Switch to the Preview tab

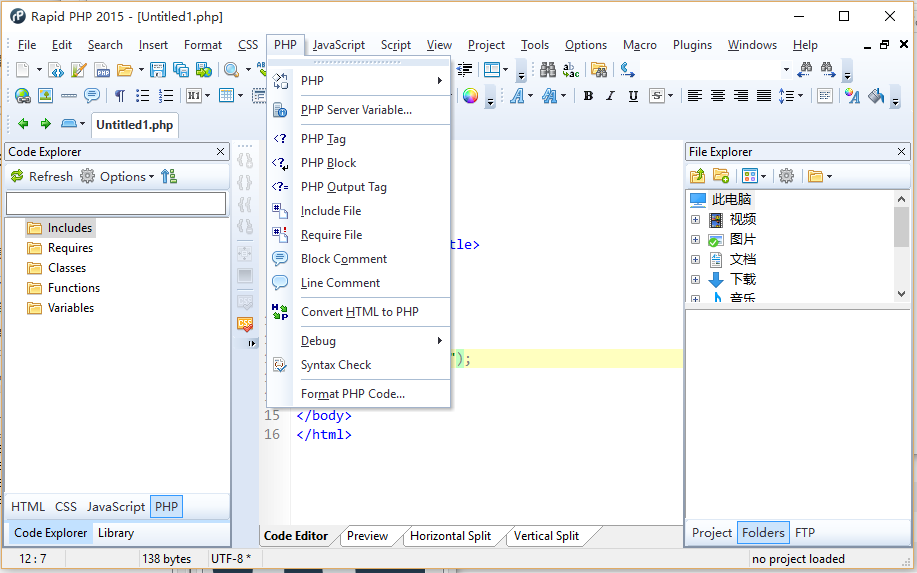367,536
